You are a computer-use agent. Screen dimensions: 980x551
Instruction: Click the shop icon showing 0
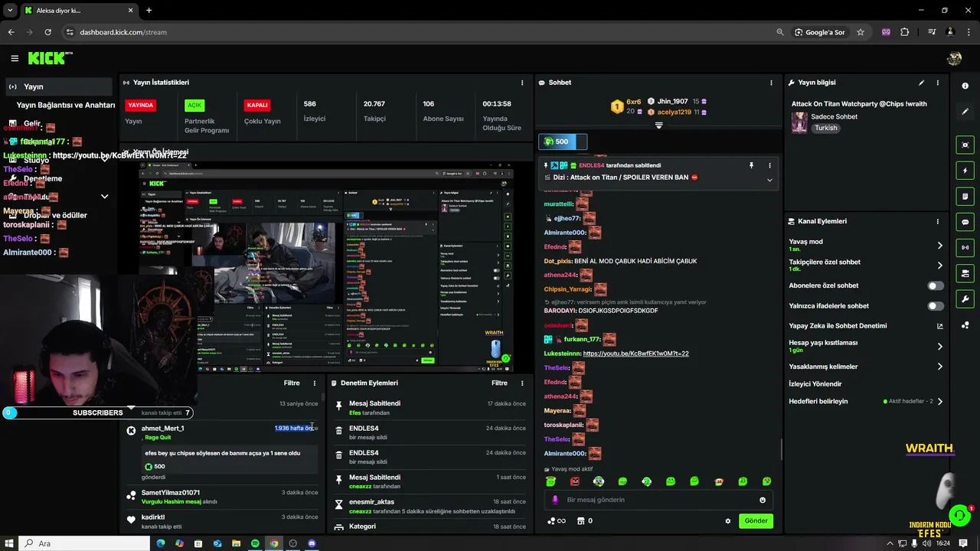point(585,521)
